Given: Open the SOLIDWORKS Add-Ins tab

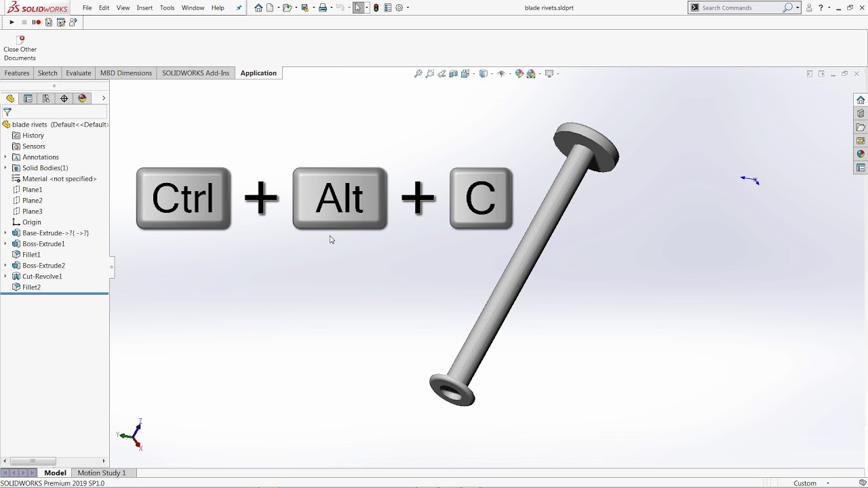Looking at the screenshot, I should (x=195, y=73).
